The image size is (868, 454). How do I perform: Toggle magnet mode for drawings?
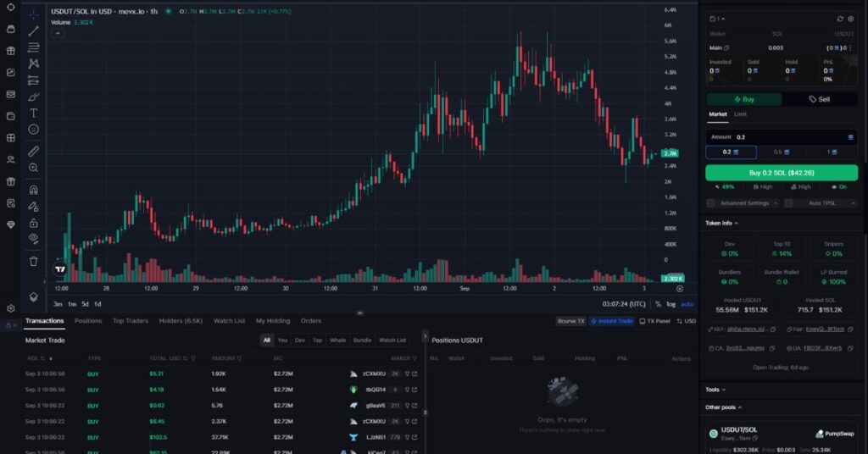34,190
